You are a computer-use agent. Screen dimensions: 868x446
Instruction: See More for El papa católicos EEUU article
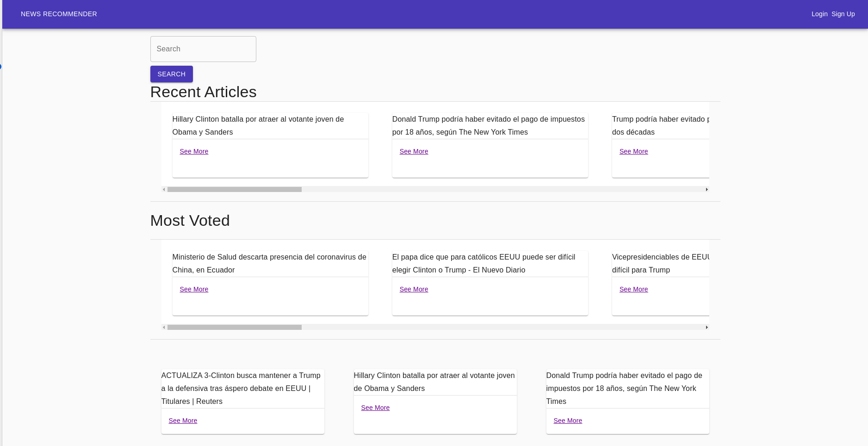pos(414,289)
